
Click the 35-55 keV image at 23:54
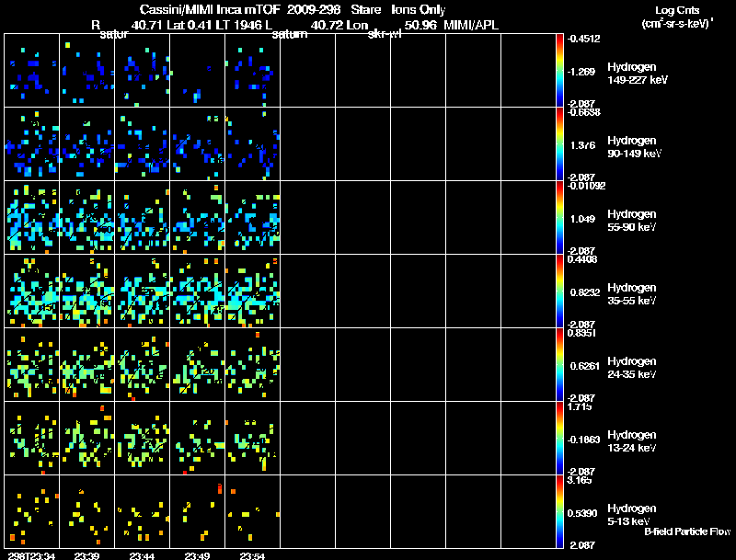point(252,291)
